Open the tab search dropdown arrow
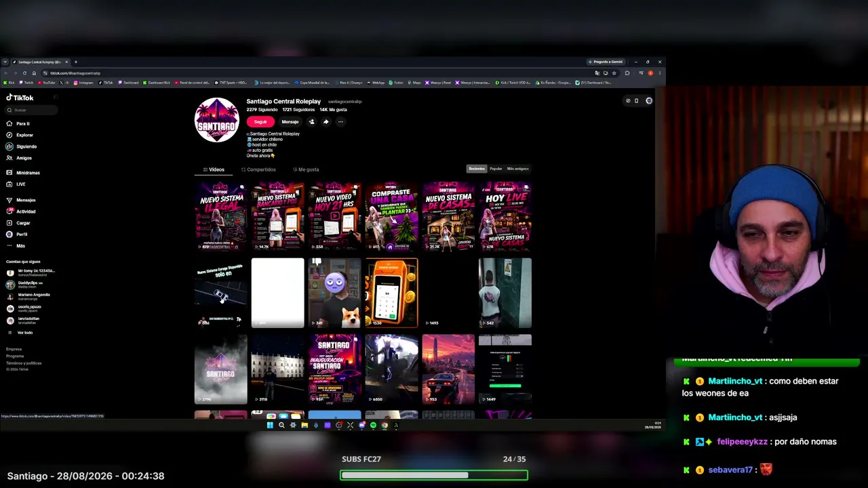 (x=5, y=62)
